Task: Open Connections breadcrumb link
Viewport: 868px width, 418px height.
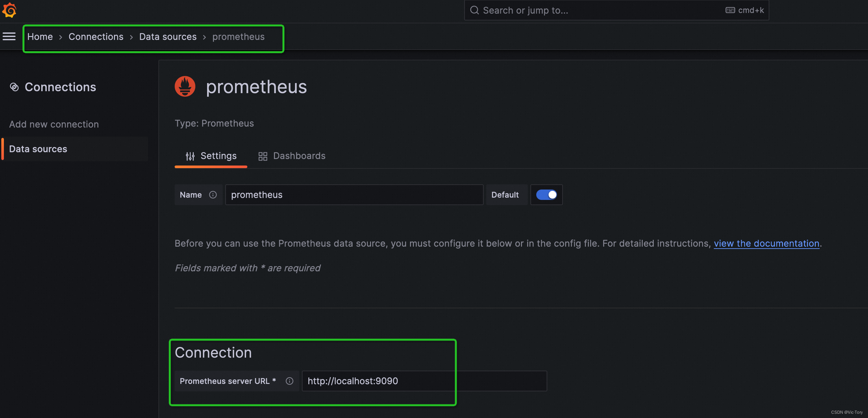Action: tap(96, 37)
